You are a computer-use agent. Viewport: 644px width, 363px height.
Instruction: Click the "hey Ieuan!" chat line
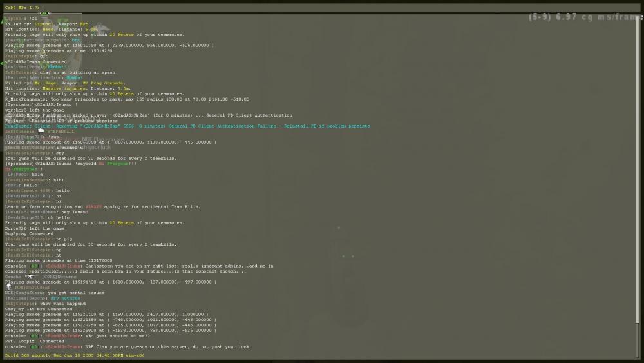(46, 212)
